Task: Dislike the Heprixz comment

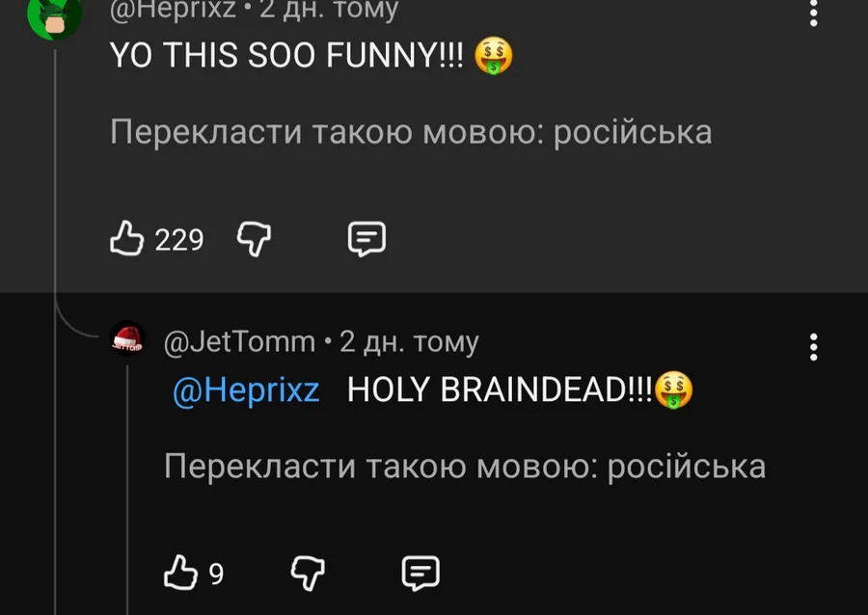Action: point(256,238)
